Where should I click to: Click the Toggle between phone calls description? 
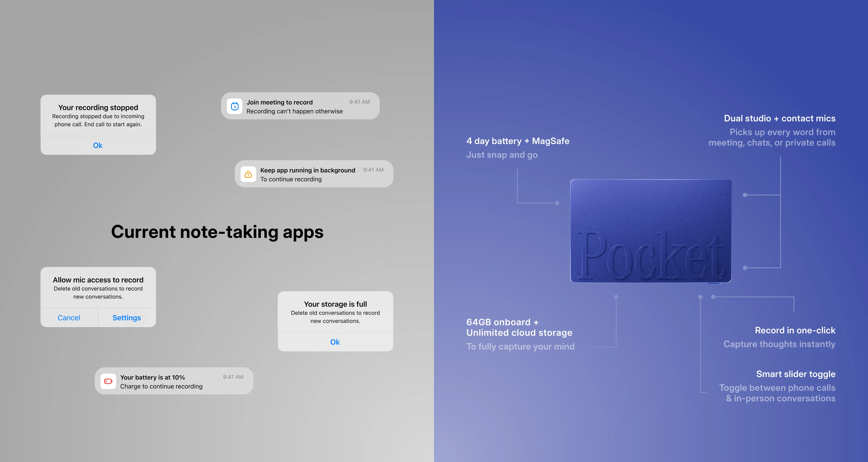click(777, 393)
